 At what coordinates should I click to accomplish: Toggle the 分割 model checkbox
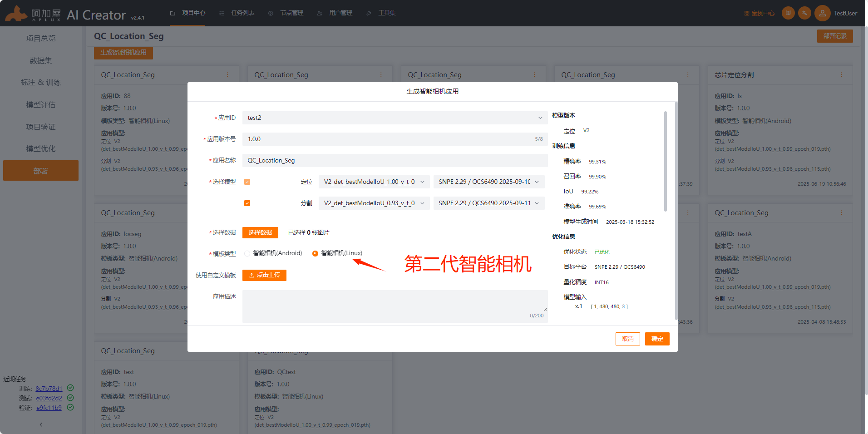[247, 203]
